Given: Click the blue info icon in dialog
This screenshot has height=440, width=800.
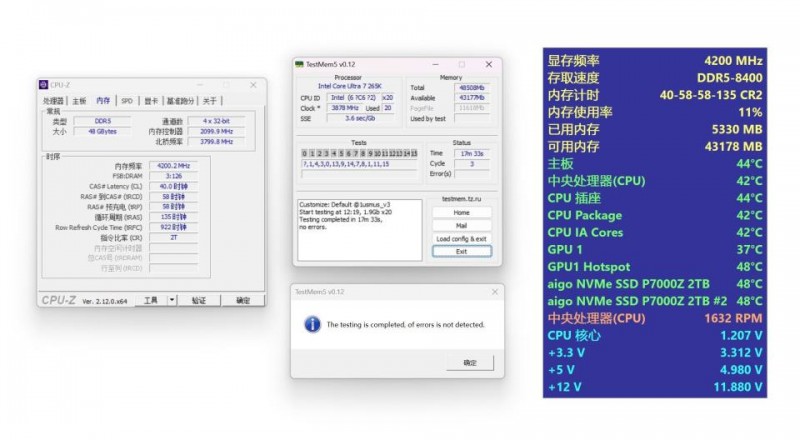Looking at the screenshot, I should (314, 324).
